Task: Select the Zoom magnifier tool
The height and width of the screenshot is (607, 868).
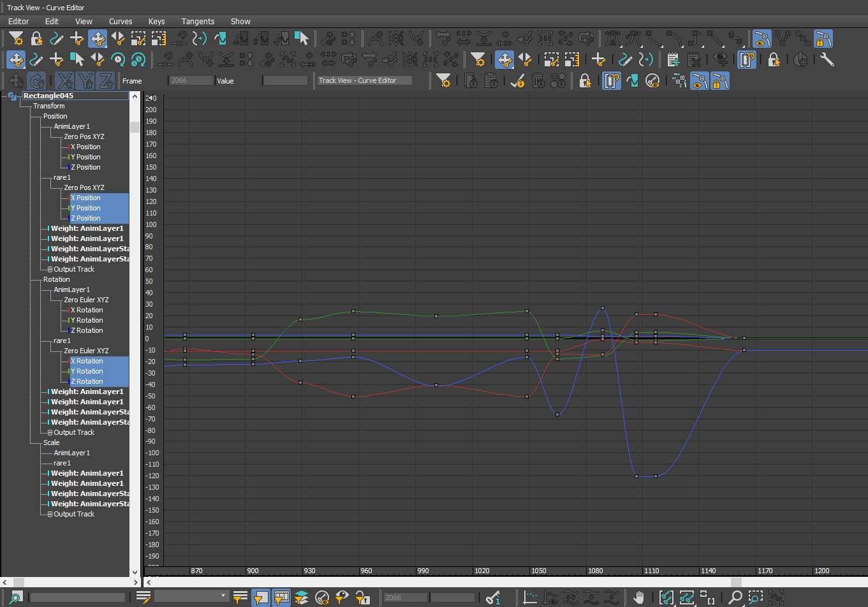Action: tap(735, 597)
